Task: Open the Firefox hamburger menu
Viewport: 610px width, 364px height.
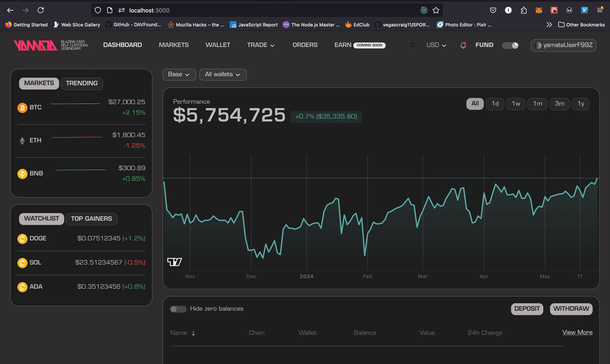Action: pyautogui.click(x=600, y=10)
